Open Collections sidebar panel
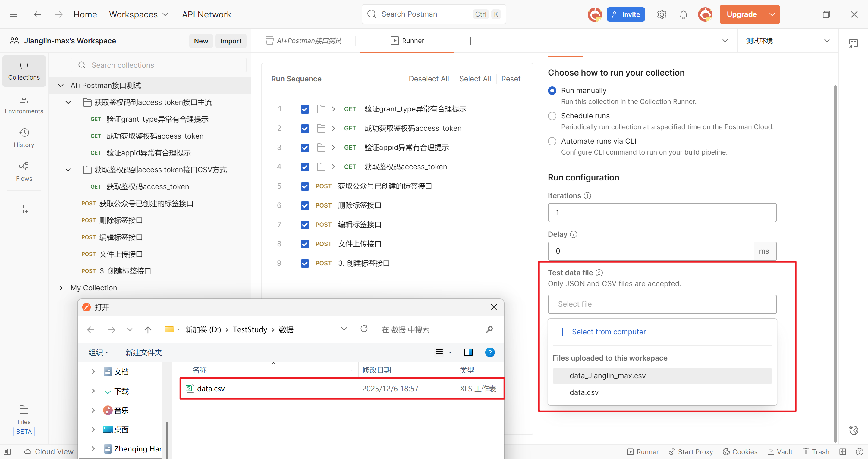Viewport: 868px width, 459px height. click(24, 71)
